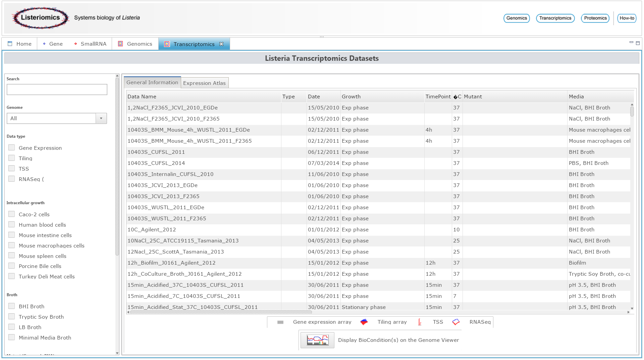Click the Tiling array legend icon

pyautogui.click(x=364, y=322)
